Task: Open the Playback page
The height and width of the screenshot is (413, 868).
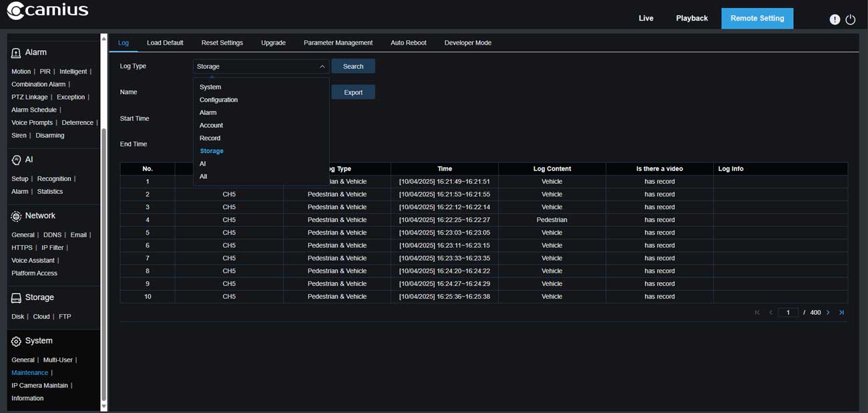Action: pyautogui.click(x=692, y=18)
